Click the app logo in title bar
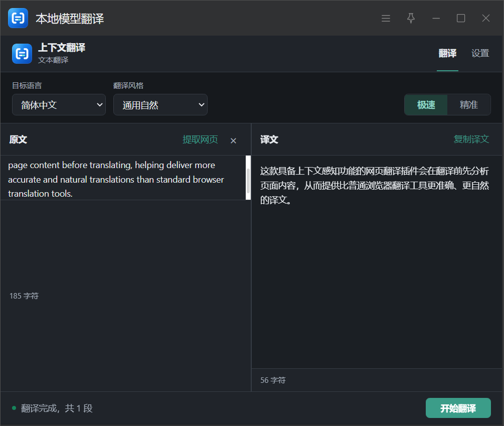504x426 pixels. [x=18, y=19]
